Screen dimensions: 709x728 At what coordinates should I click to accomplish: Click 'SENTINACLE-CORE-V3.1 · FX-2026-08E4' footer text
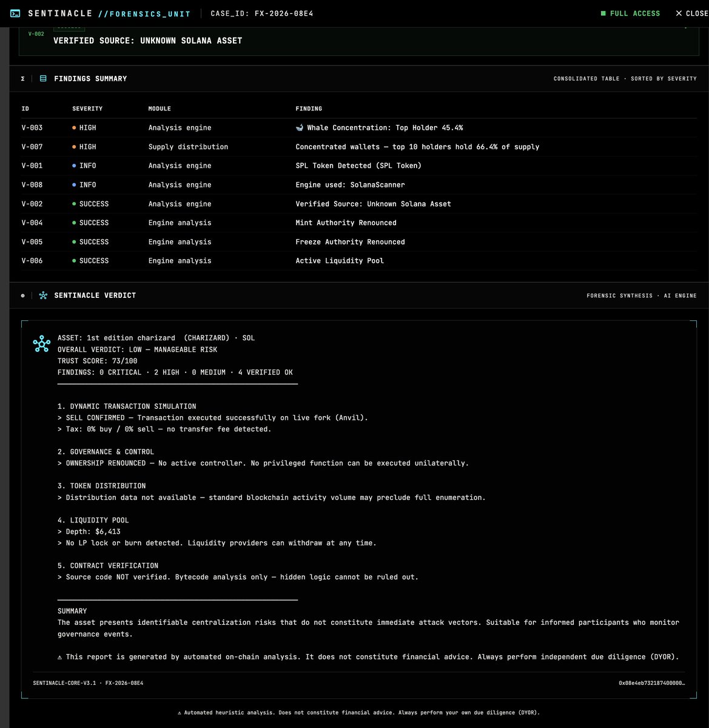pyautogui.click(x=88, y=683)
